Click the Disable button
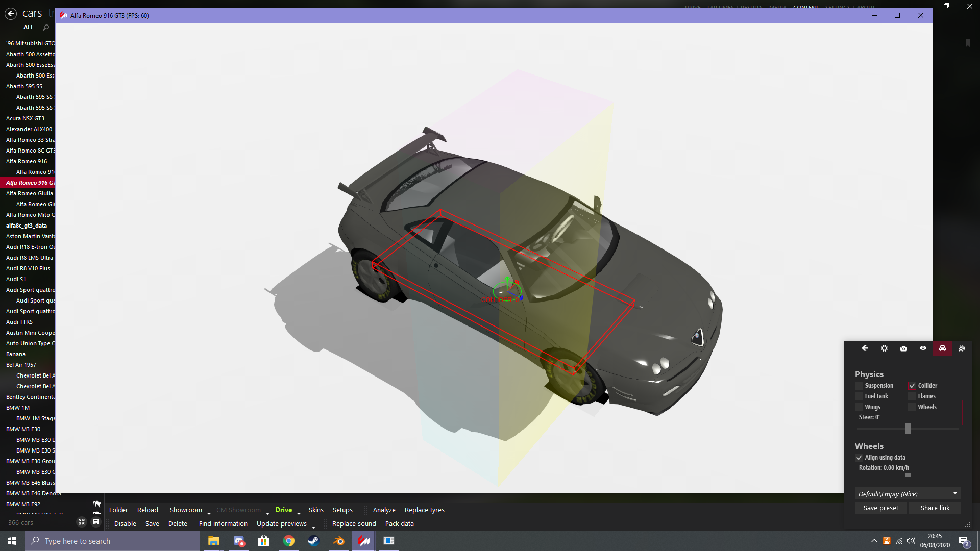980x551 pixels. click(125, 524)
